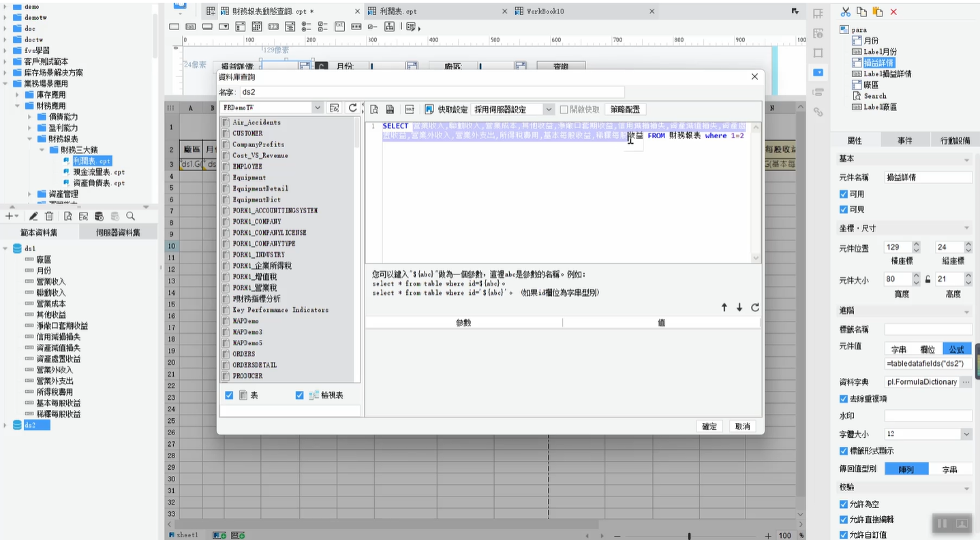This screenshot has width=980, height=540.
Task: Click the magnifier search icon in dataset toolbar
Action: pos(130,216)
